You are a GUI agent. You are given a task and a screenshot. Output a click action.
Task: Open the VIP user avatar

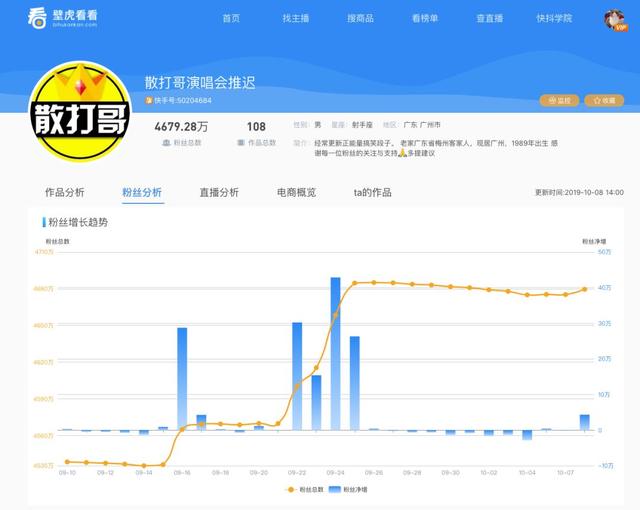point(616,20)
